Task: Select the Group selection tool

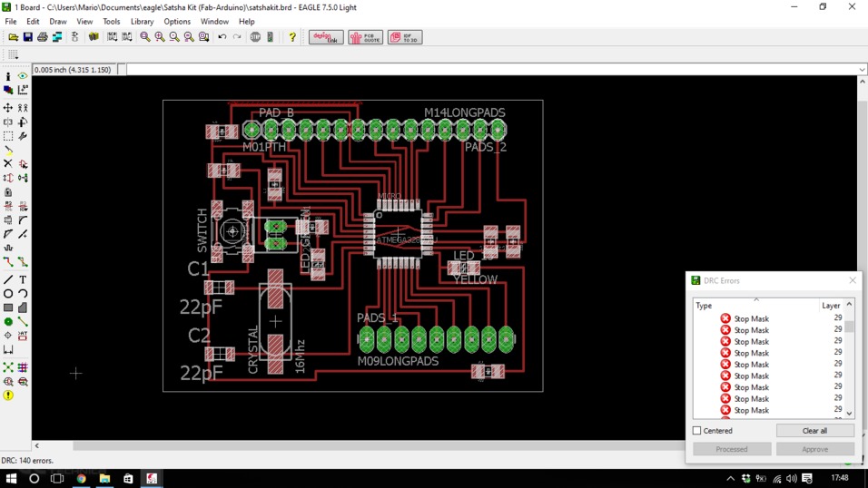Action: point(8,136)
